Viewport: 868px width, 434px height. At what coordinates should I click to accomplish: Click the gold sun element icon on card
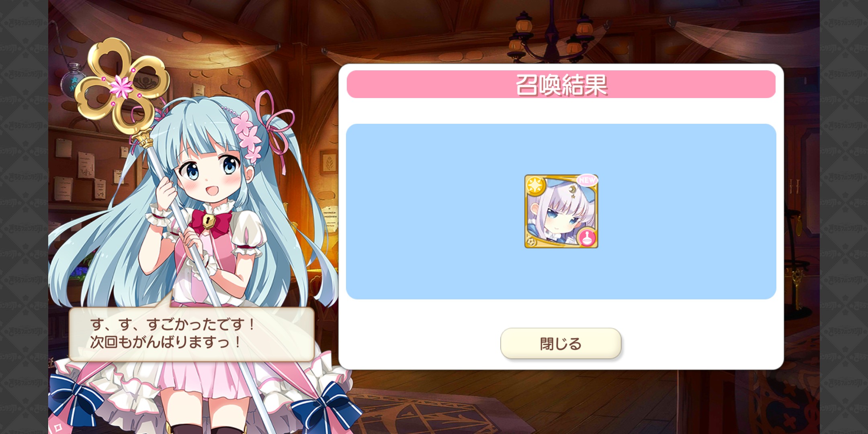pyautogui.click(x=535, y=185)
